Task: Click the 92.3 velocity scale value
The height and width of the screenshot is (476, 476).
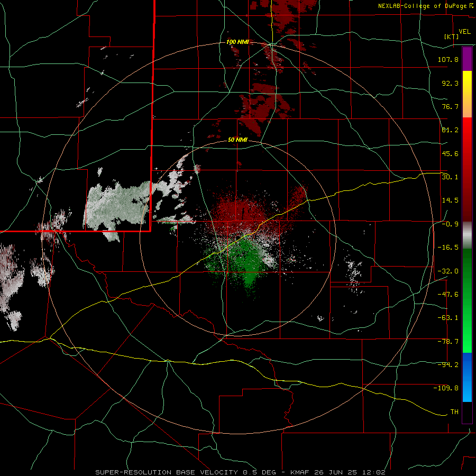Action: 450,83
